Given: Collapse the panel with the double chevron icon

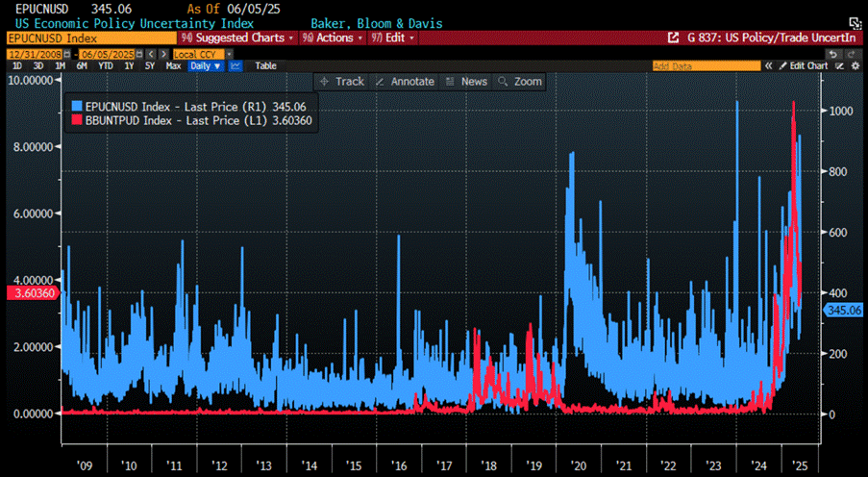Looking at the screenshot, I should (769, 66).
